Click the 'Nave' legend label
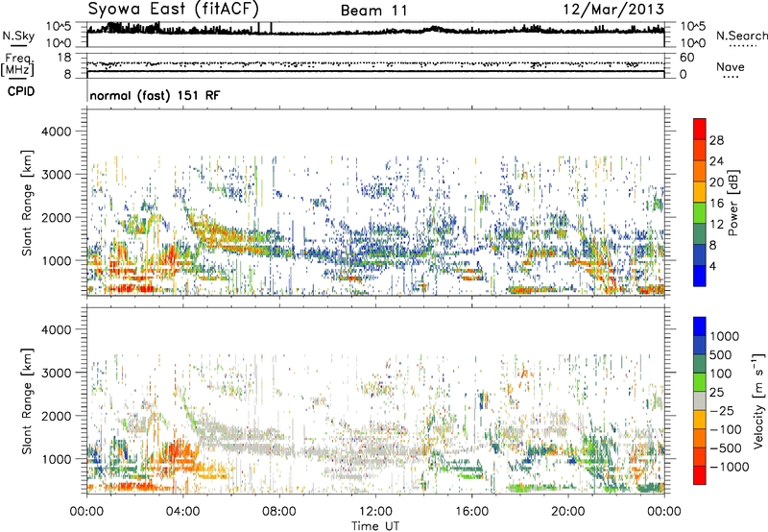 [731, 67]
